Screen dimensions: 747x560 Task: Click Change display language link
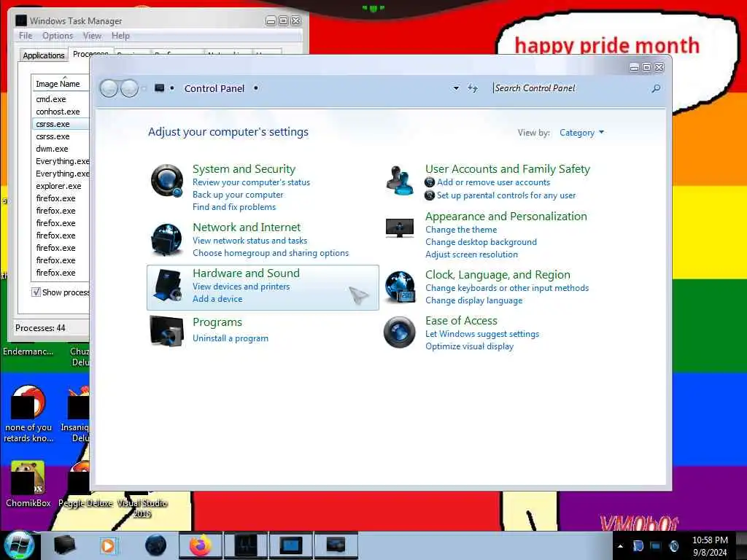pyautogui.click(x=474, y=300)
